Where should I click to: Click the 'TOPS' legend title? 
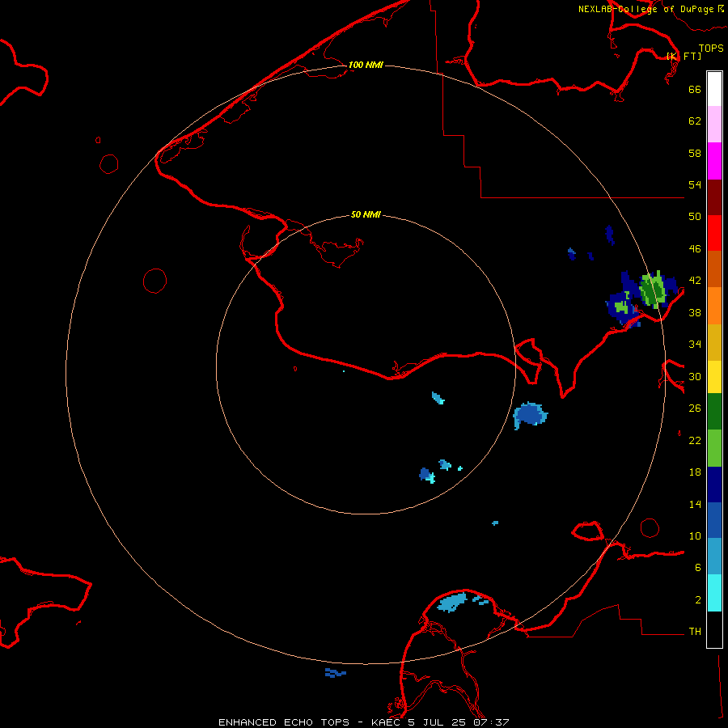pyautogui.click(x=711, y=49)
